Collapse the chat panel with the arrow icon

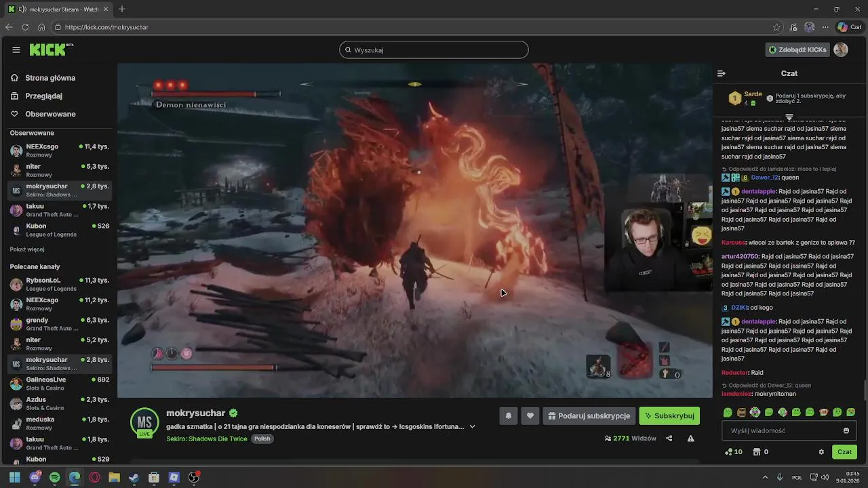[x=722, y=73]
